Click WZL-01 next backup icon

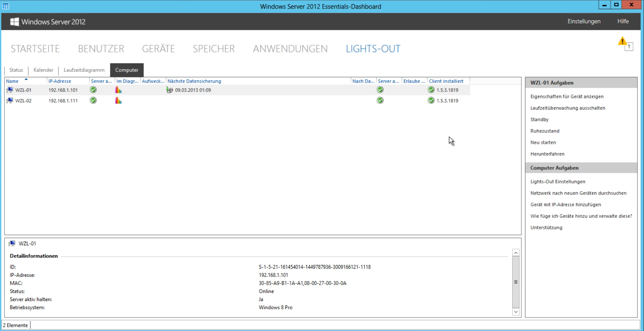[x=170, y=90]
